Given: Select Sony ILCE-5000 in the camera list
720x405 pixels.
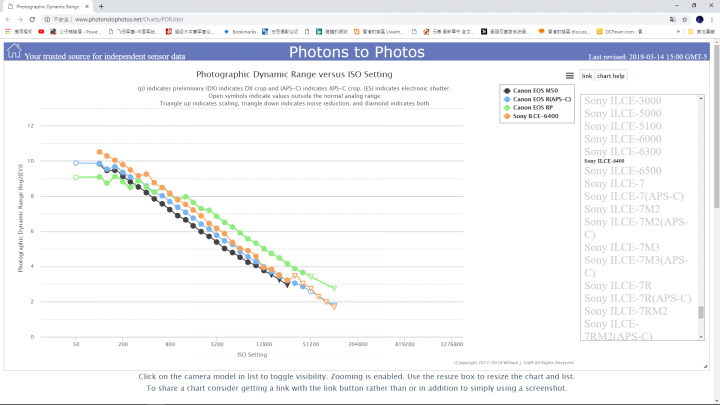Looking at the screenshot, I should (x=623, y=113).
